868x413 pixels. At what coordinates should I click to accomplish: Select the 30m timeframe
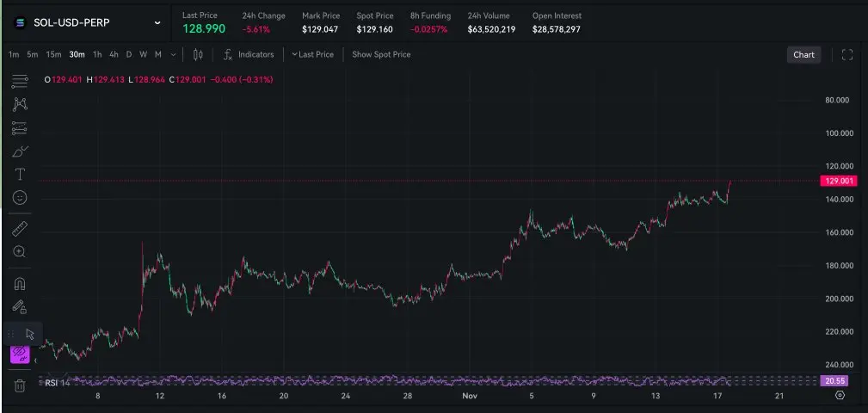click(x=77, y=54)
